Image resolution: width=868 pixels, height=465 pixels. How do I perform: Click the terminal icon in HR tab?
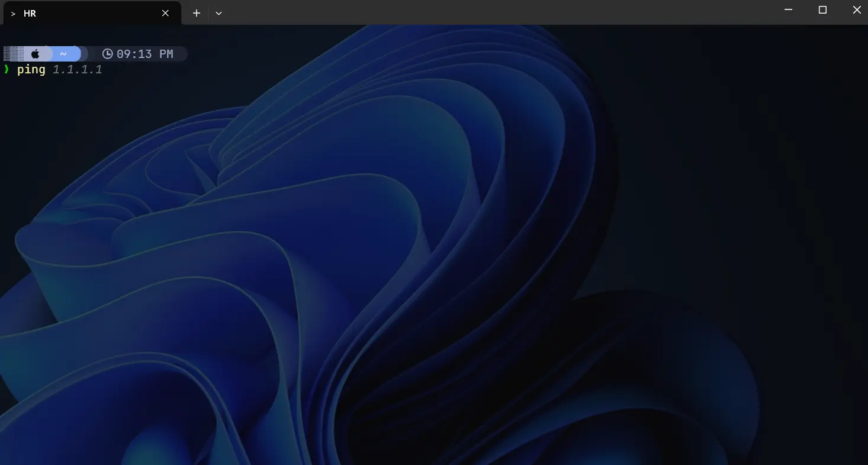[13, 13]
